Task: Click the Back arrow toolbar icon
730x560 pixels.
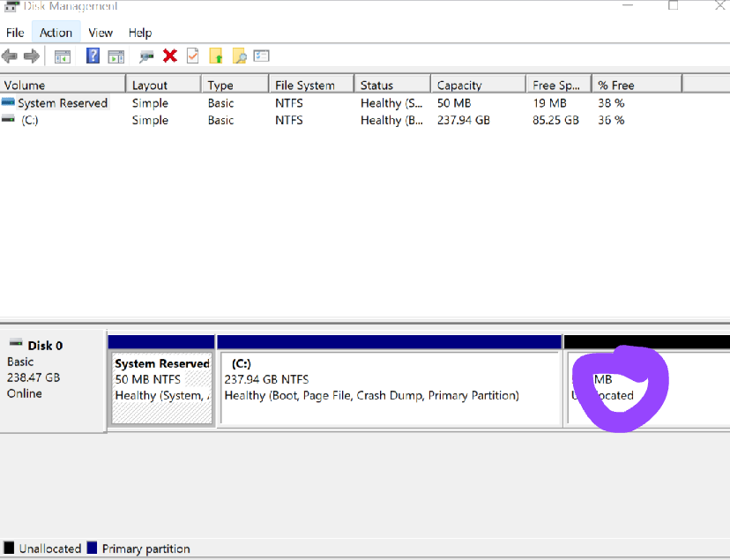Action: tap(10, 56)
